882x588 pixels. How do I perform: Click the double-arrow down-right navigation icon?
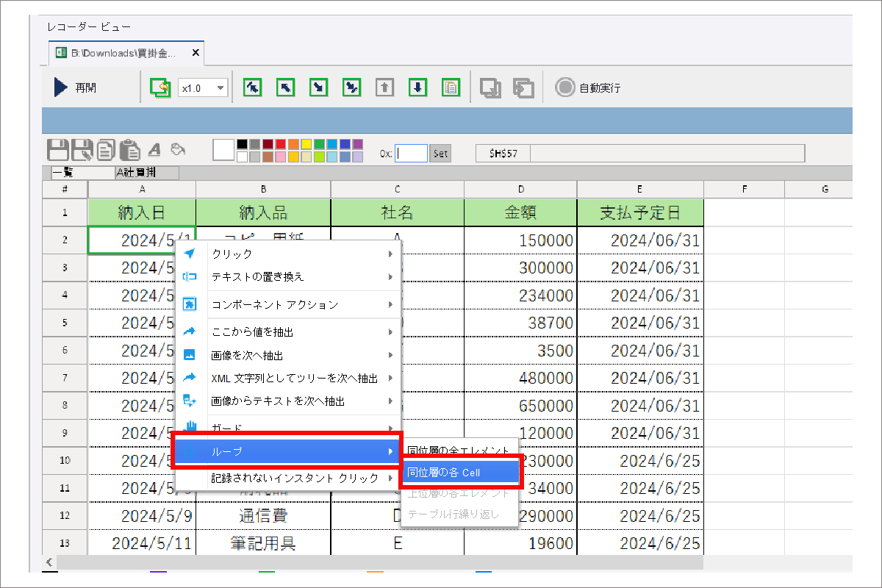tap(352, 87)
